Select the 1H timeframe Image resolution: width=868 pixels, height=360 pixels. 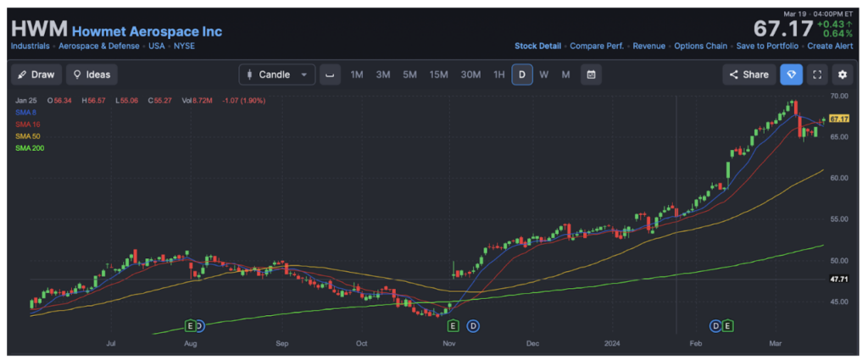click(498, 75)
